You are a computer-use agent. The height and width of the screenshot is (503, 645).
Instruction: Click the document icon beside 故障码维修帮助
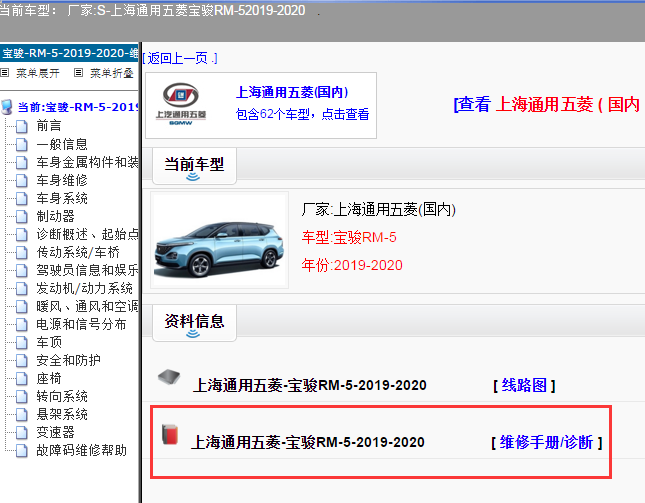coord(22,450)
